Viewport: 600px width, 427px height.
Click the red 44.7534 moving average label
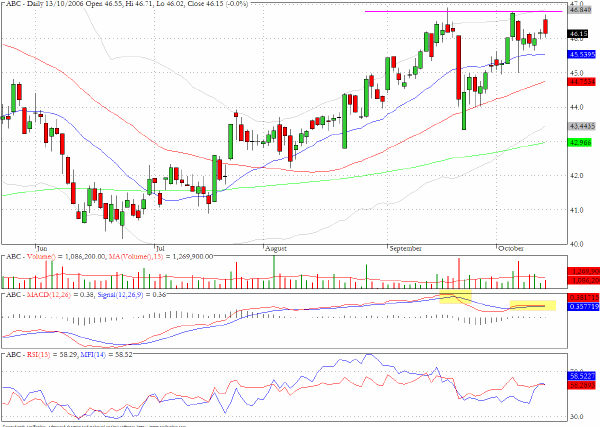pyautogui.click(x=582, y=81)
